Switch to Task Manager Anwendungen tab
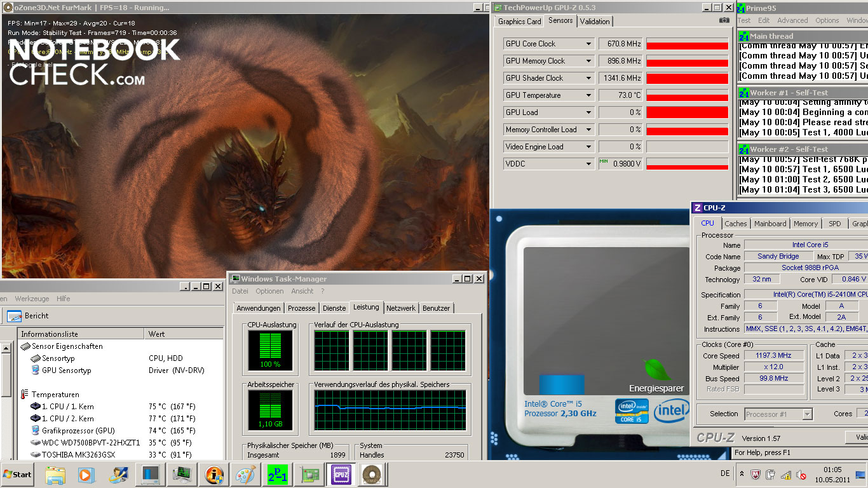Viewport: 868px width, 488px height. (258, 308)
